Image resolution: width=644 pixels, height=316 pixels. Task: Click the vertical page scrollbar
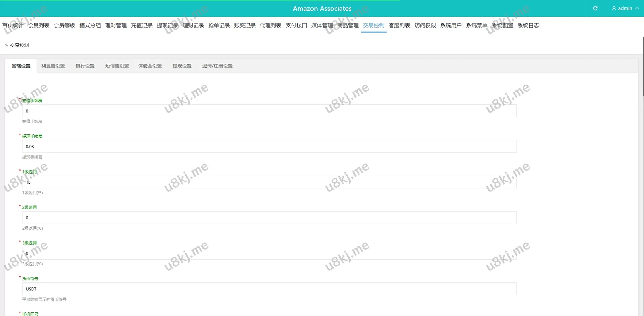[643, 67]
